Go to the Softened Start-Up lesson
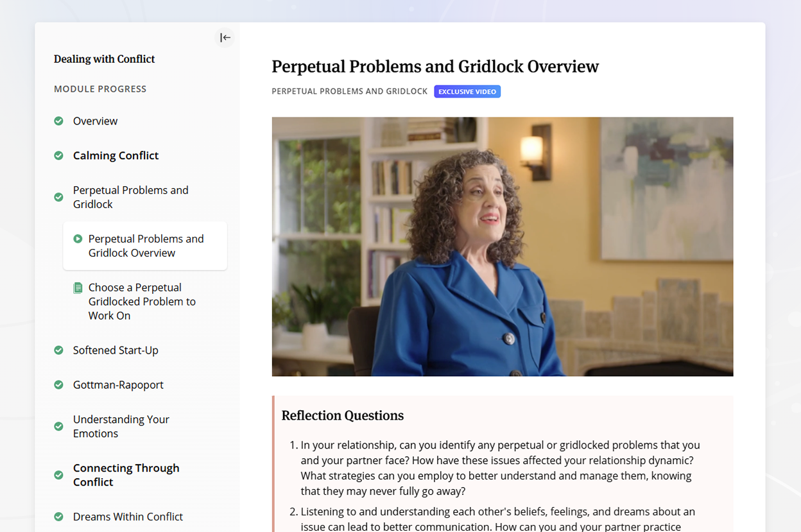This screenshot has width=801, height=532. pyautogui.click(x=116, y=350)
